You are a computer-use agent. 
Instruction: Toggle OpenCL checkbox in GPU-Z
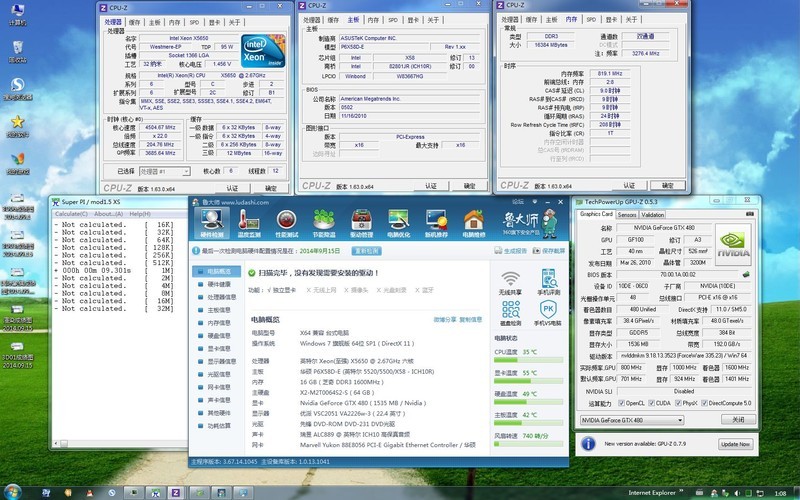point(621,403)
